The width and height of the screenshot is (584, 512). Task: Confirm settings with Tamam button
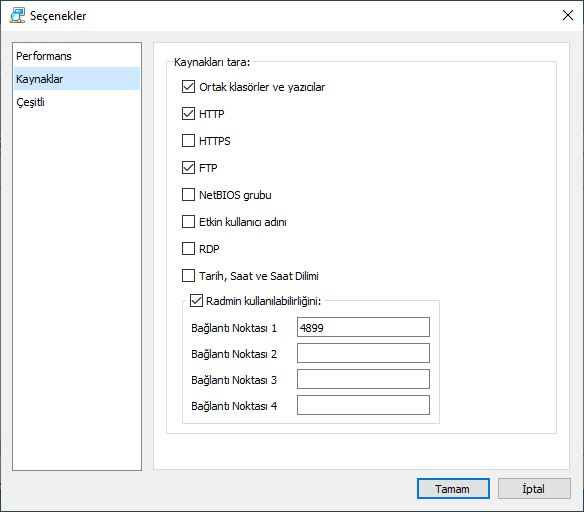coord(453,489)
